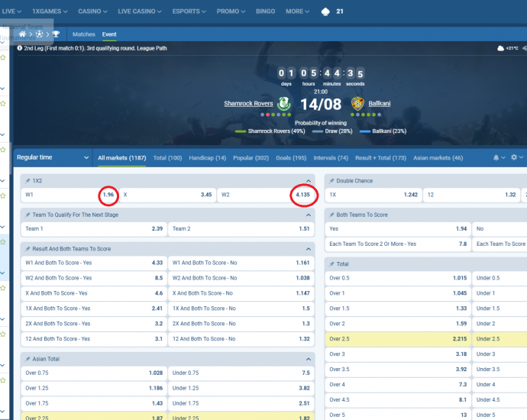
Task: Open the PROMO menu
Action: point(231,11)
